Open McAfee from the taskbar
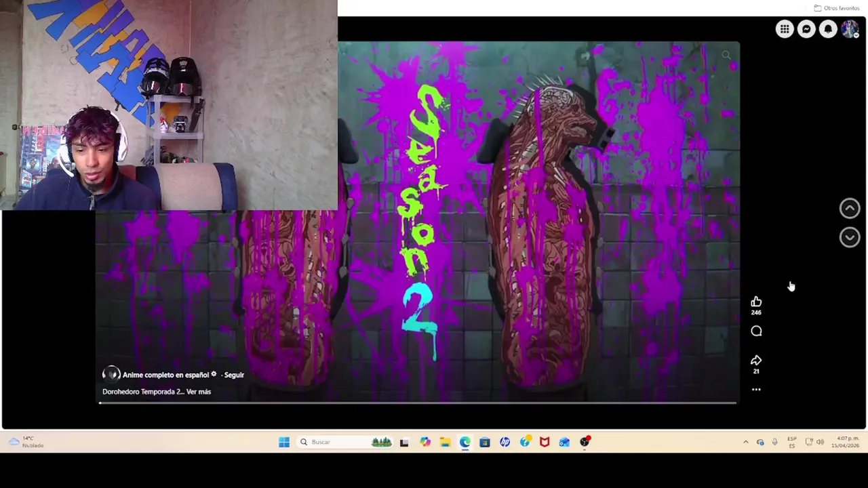The width and height of the screenshot is (868, 488). pyautogui.click(x=545, y=442)
